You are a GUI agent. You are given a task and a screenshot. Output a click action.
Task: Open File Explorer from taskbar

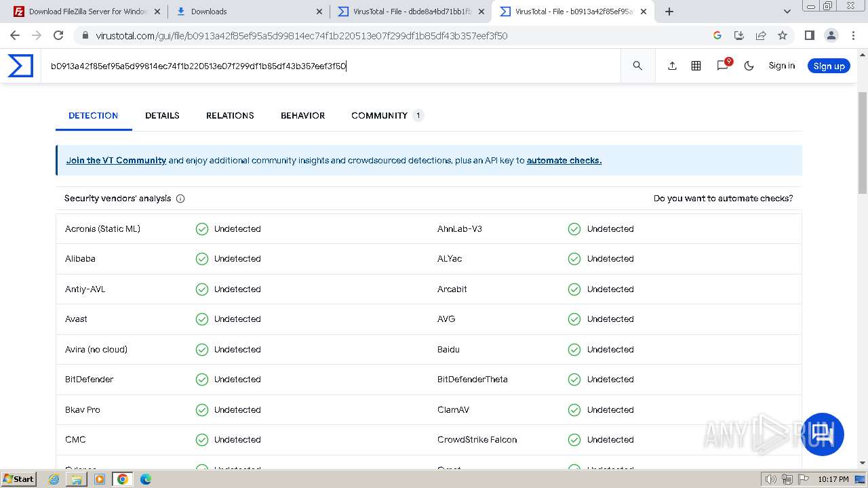point(77,479)
